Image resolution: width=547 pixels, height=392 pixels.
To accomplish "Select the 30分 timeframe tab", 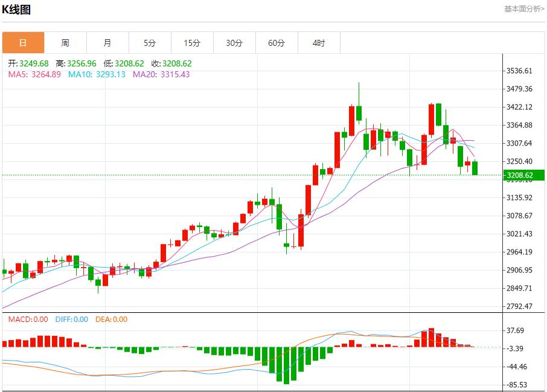I will point(234,43).
